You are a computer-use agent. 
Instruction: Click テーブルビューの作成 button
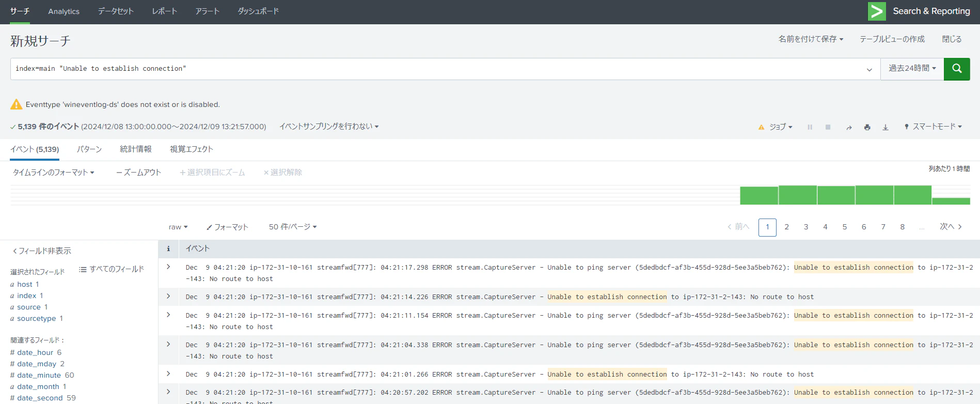[x=892, y=39]
